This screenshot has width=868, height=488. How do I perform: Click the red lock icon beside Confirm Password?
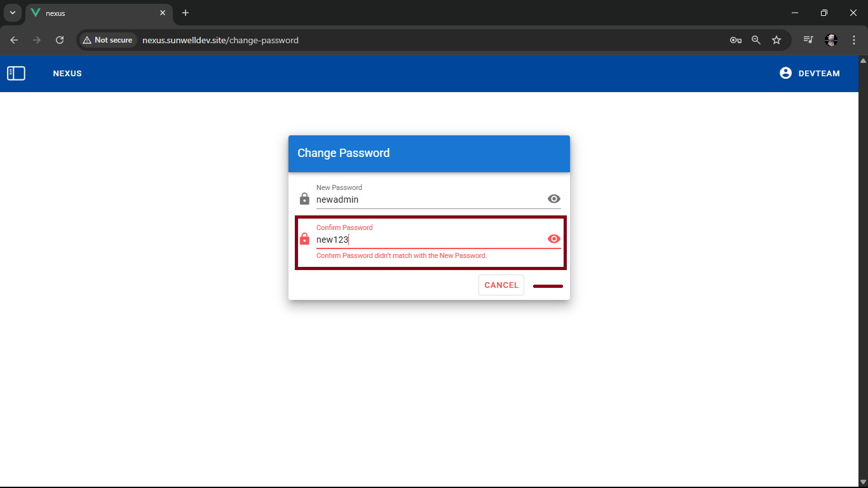pyautogui.click(x=304, y=238)
